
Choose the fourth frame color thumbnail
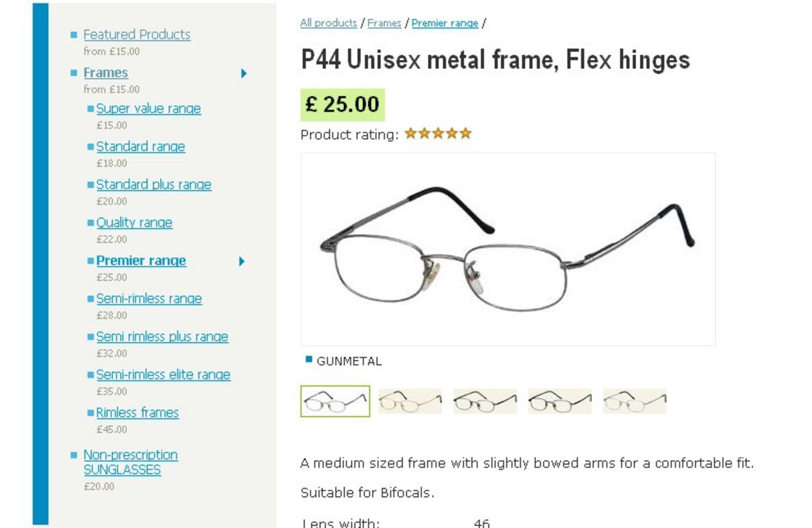click(x=560, y=401)
